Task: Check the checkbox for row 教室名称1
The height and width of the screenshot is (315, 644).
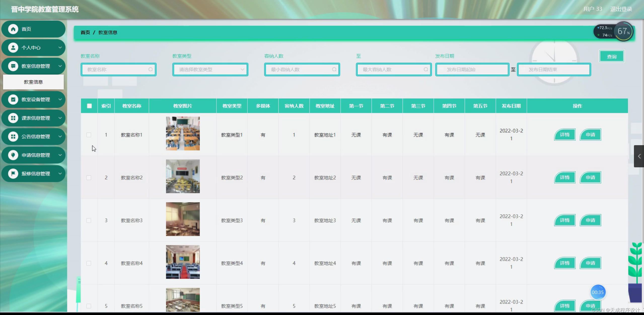Action: click(x=89, y=135)
